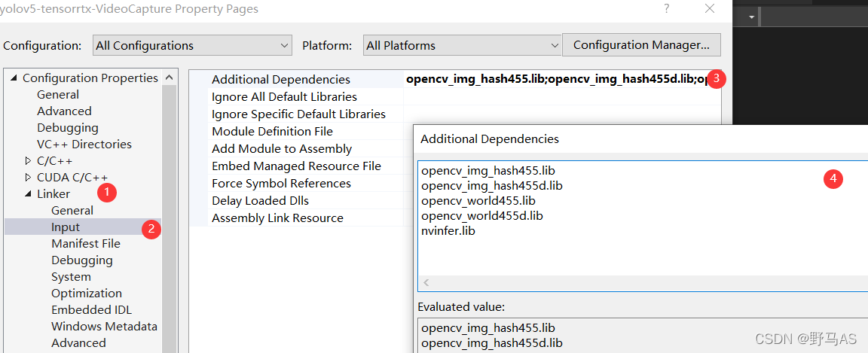868x353 pixels.
Task: Select Input under Linker
Action: click(66, 227)
